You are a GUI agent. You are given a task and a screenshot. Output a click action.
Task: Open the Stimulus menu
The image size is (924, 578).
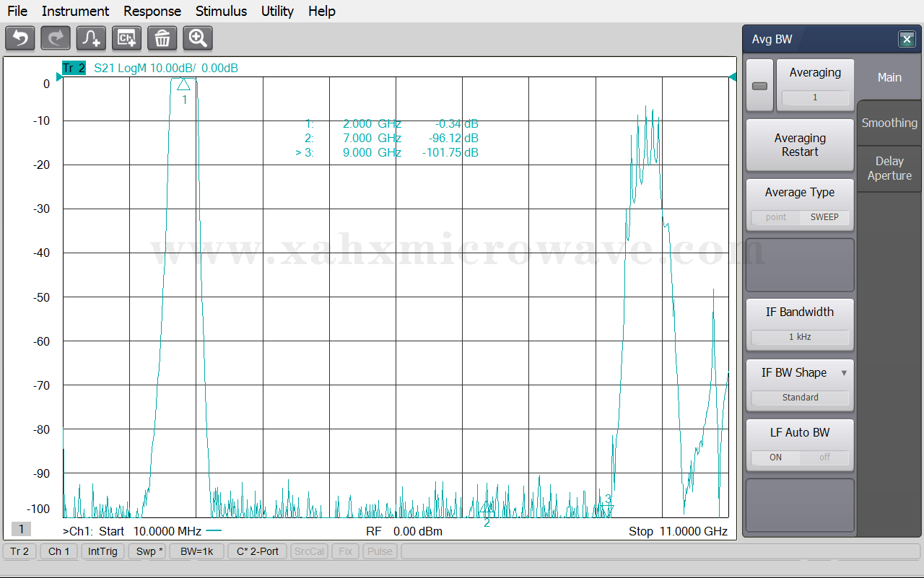[221, 11]
